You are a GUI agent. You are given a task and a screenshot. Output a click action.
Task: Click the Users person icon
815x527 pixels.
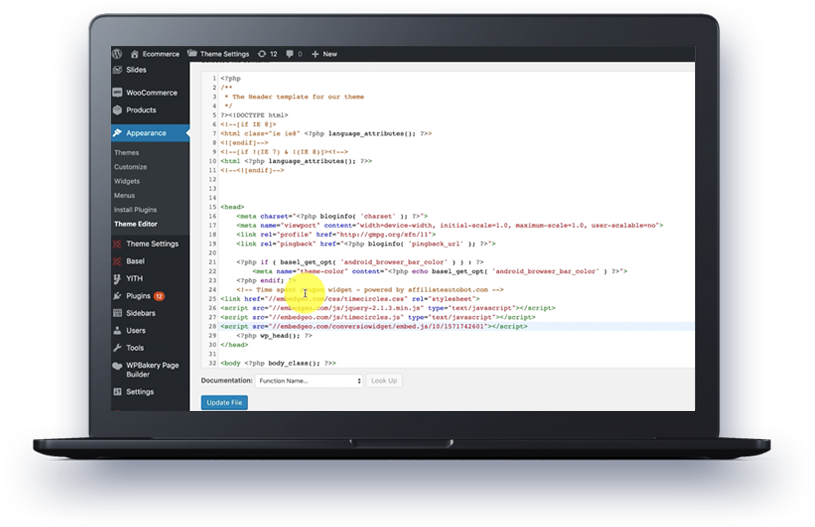[x=117, y=330]
